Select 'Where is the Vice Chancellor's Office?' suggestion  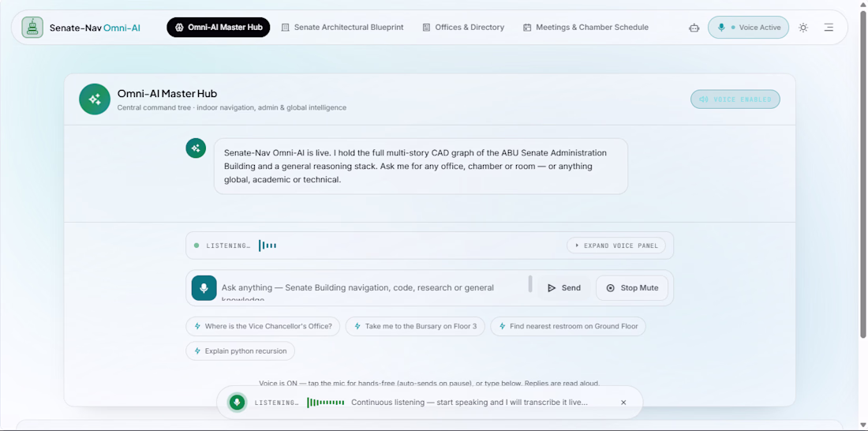pyautogui.click(x=263, y=326)
